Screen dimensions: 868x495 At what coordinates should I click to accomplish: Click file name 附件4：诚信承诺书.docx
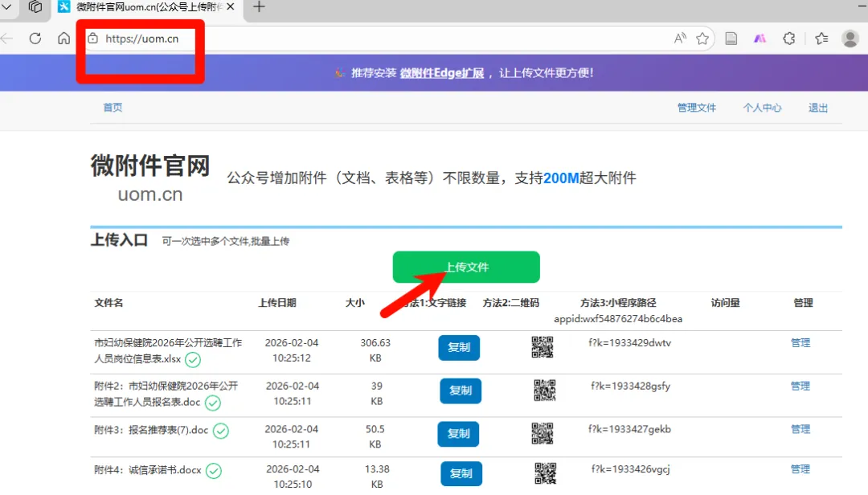point(148,470)
